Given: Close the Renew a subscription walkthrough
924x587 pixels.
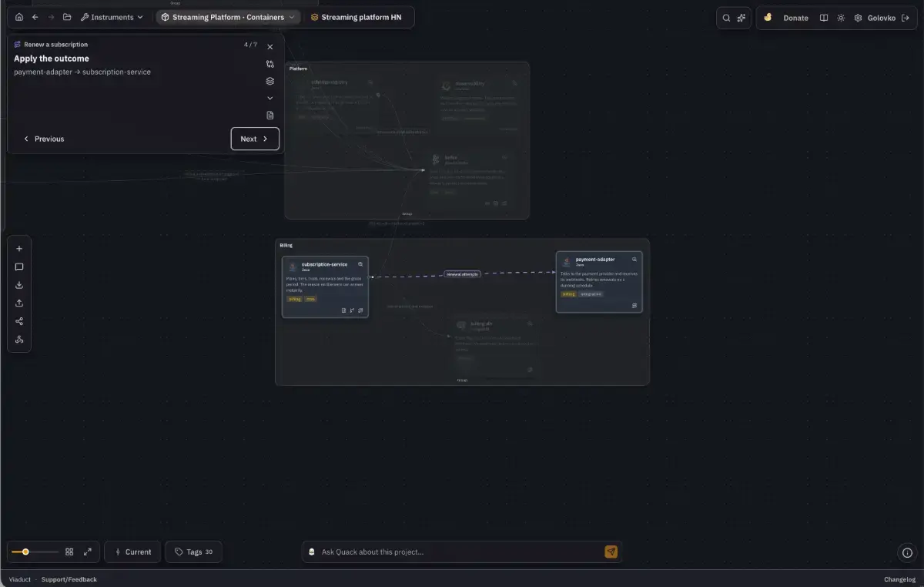Looking at the screenshot, I should [x=270, y=47].
